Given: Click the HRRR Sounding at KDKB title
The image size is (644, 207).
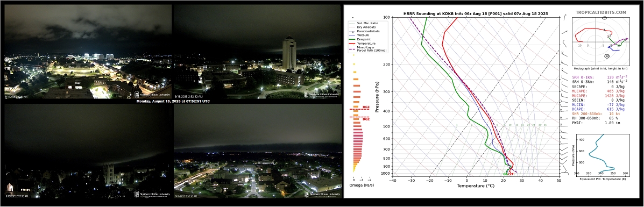Looking at the screenshot, I should coord(476,13).
